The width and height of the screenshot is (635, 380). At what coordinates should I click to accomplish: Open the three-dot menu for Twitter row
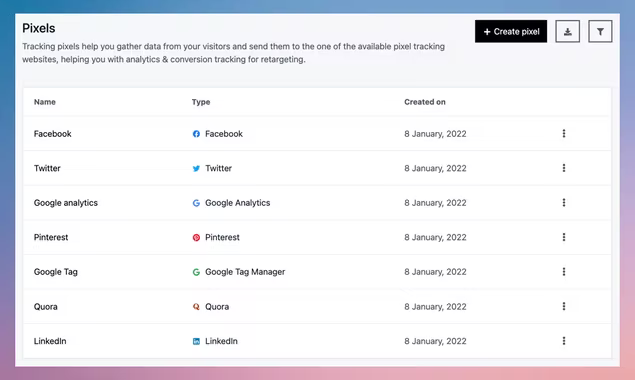point(564,168)
